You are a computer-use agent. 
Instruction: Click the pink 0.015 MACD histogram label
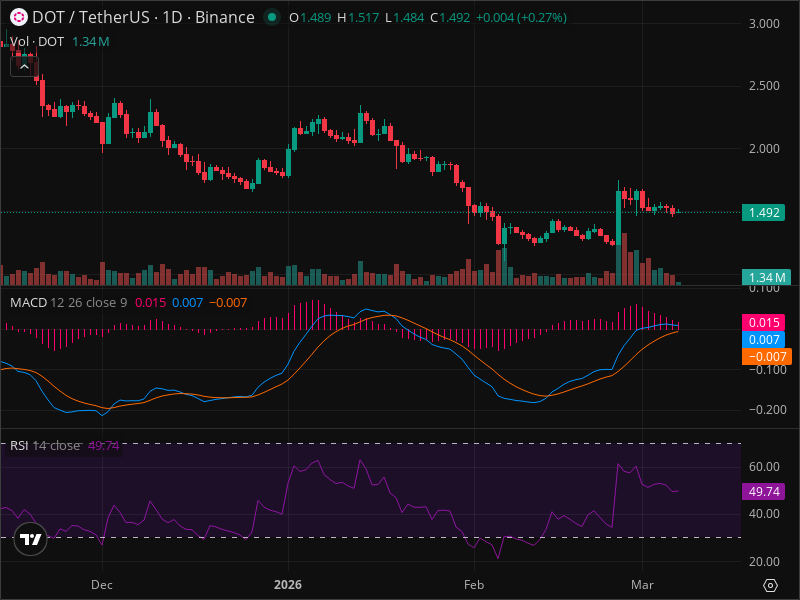763,322
